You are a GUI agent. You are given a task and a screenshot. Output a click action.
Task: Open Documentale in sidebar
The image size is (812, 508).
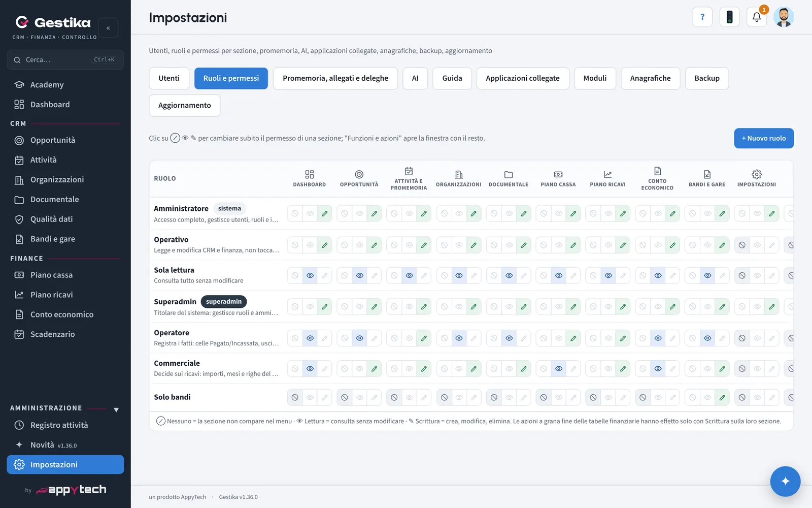[x=65, y=199]
